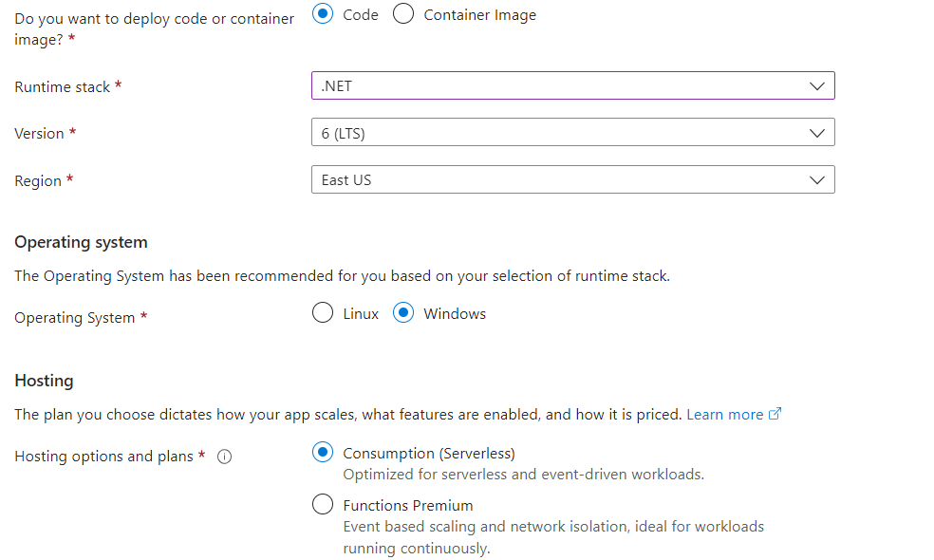Click the external link icon after Learn more

pos(775,414)
